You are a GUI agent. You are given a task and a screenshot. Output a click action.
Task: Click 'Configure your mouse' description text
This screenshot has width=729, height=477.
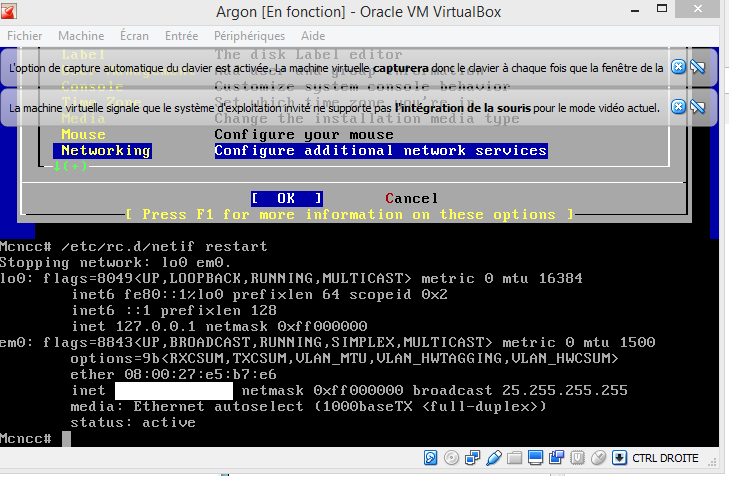tap(304, 134)
